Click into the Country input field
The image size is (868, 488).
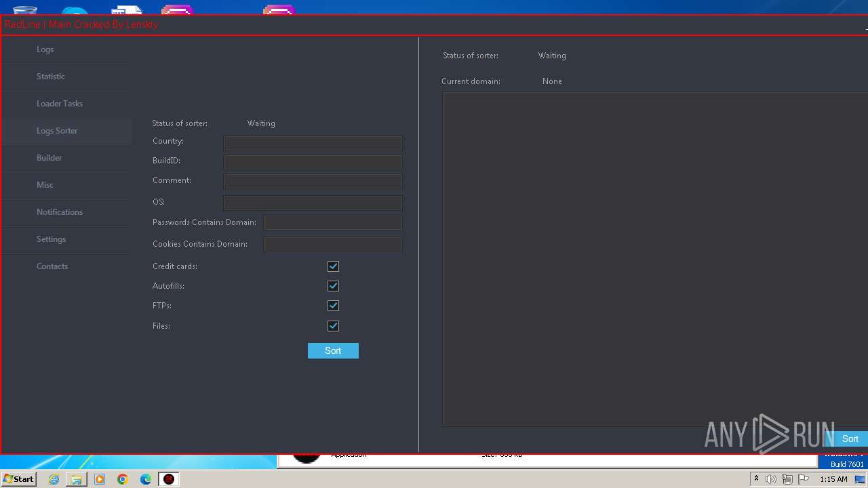click(313, 143)
